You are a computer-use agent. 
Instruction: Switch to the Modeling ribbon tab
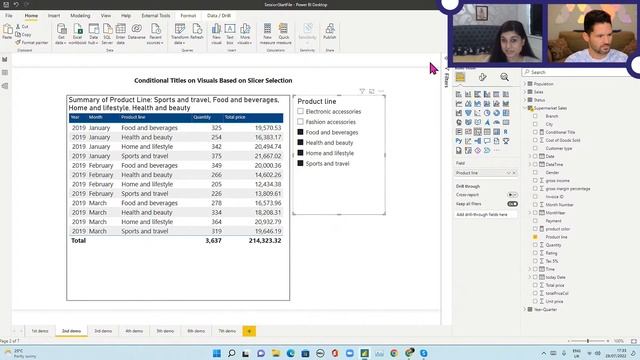pyautogui.click(x=80, y=16)
